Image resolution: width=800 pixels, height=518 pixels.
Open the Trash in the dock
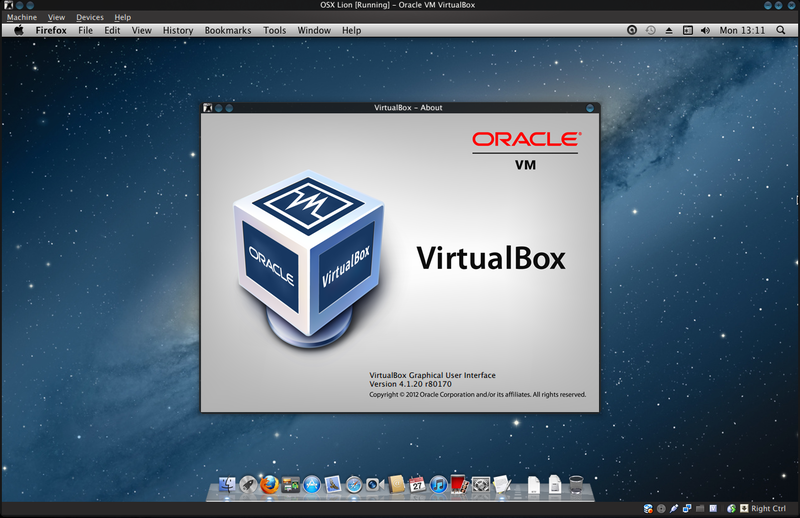(576, 485)
